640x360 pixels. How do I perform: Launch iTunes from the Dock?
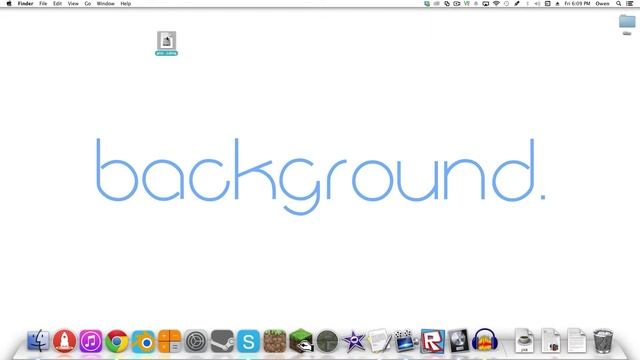point(91,340)
